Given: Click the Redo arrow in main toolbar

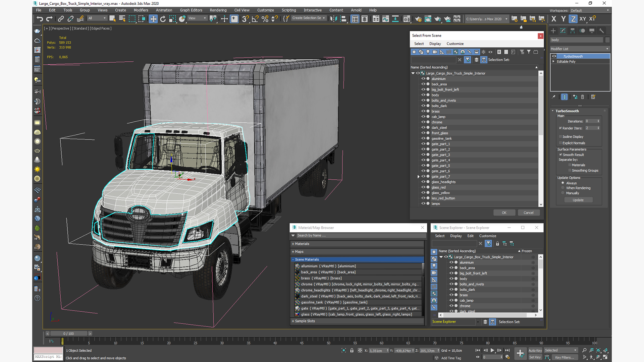Looking at the screenshot, I should click(x=49, y=19).
